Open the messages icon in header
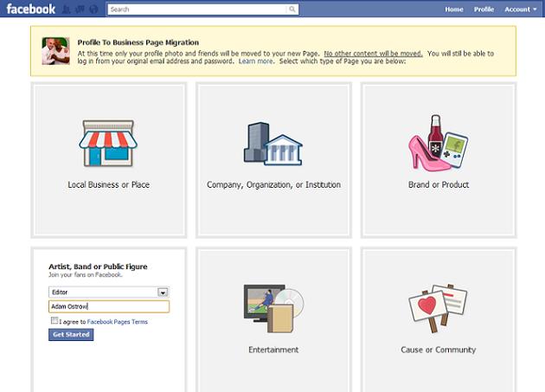The image size is (545, 392). (80, 10)
